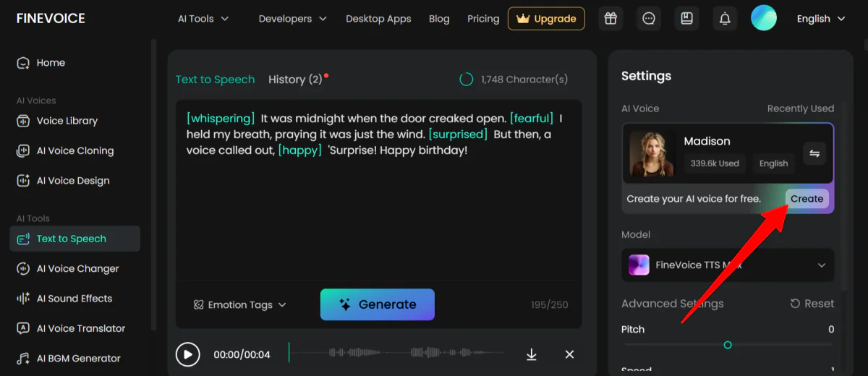
Task: Click the AI Voice Cloning icon
Action: [x=23, y=151]
